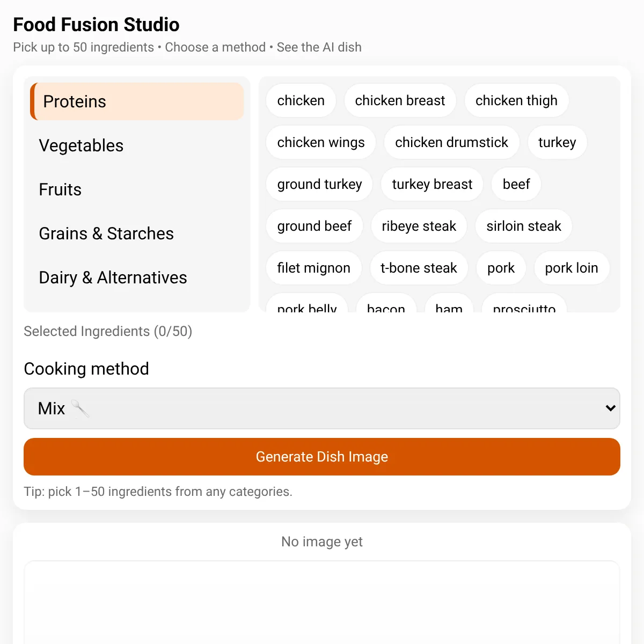Add sirloin steak to selection
The height and width of the screenshot is (644, 644).
(524, 226)
